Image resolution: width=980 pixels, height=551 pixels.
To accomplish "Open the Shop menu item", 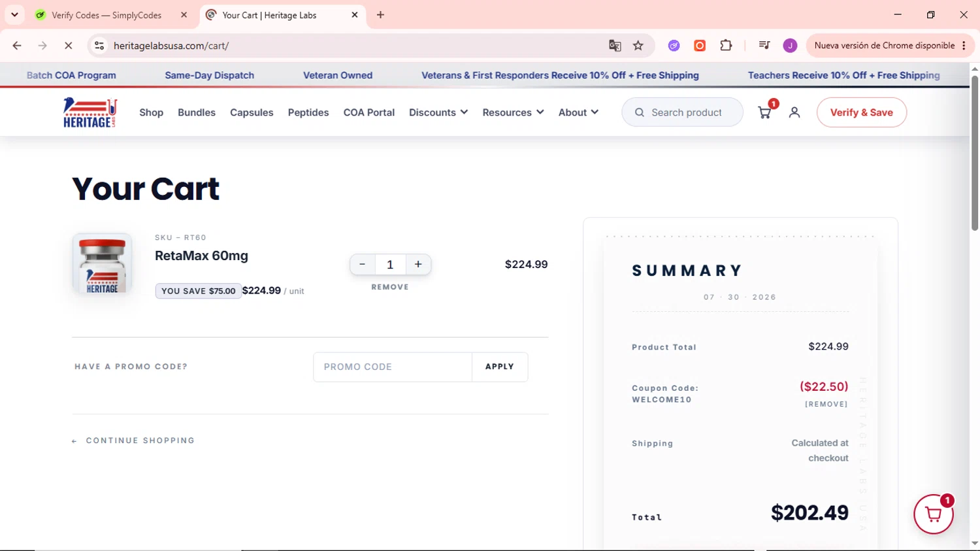I will point(151,112).
